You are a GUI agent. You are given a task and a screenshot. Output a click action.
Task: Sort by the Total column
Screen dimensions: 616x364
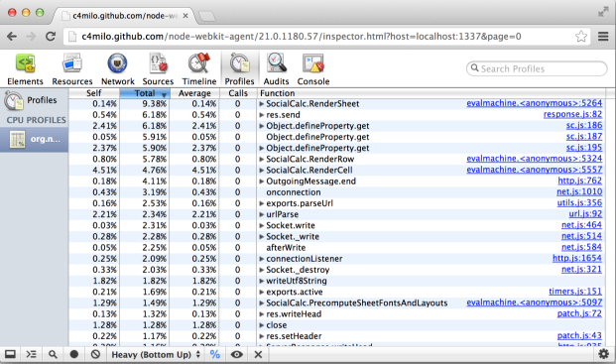click(145, 93)
